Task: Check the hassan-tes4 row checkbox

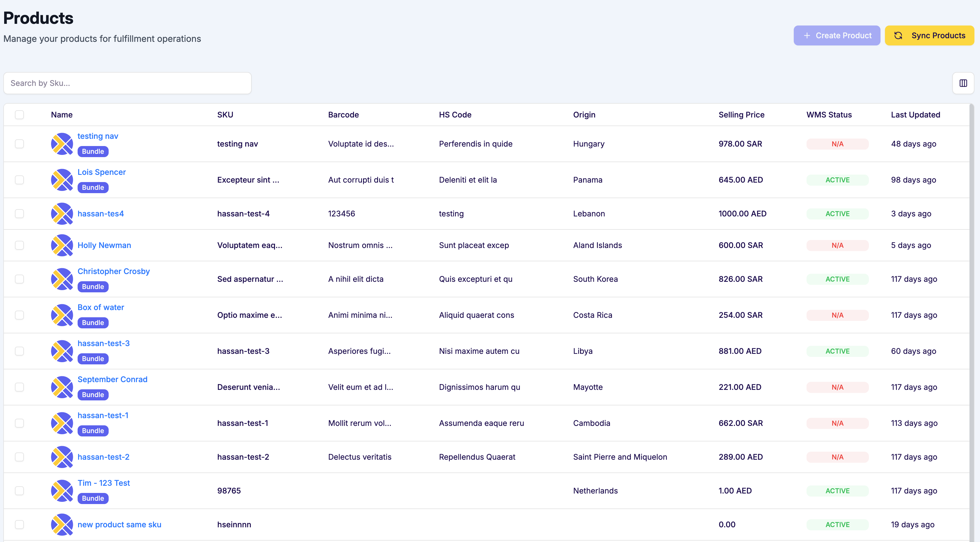Action: (19, 214)
